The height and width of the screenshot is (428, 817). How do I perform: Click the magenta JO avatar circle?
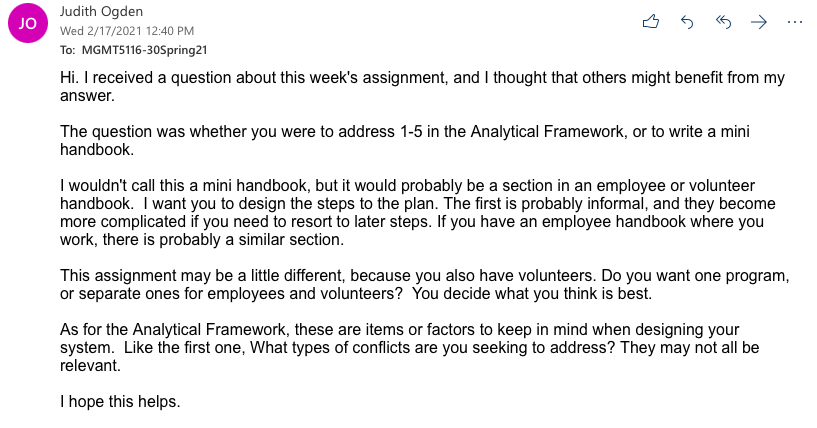tap(28, 23)
